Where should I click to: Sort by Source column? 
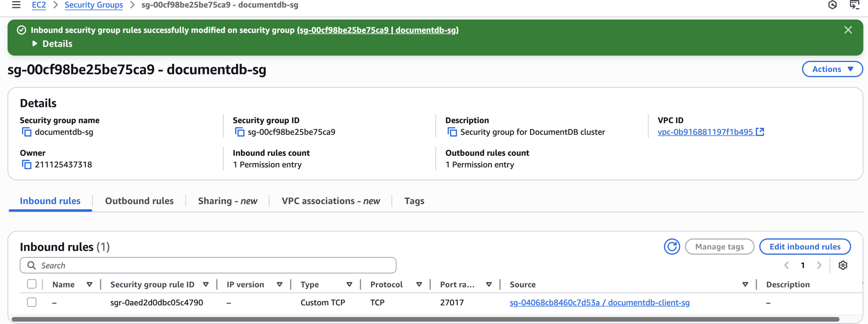pyautogui.click(x=745, y=285)
